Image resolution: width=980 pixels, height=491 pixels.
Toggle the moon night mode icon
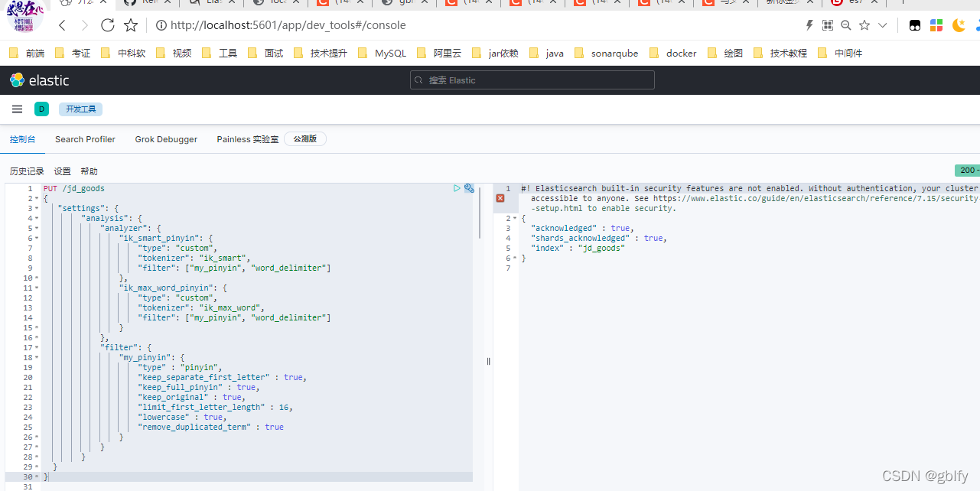(x=959, y=25)
